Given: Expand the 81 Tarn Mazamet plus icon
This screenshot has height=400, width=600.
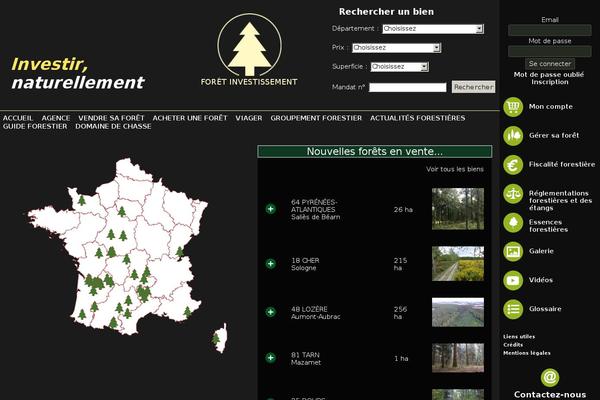Looking at the screenshot, I should 271,358.
